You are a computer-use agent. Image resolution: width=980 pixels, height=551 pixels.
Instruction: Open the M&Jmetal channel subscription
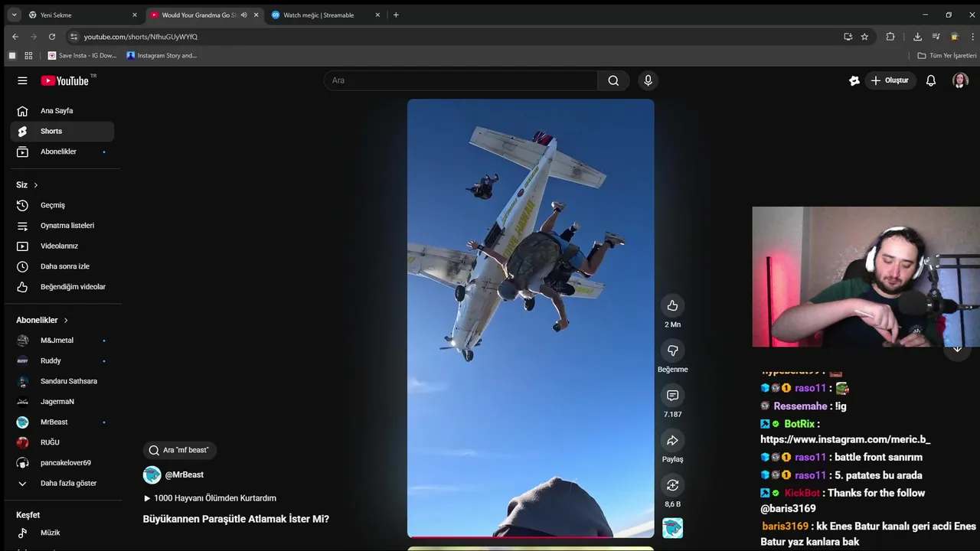pos(62,341)
